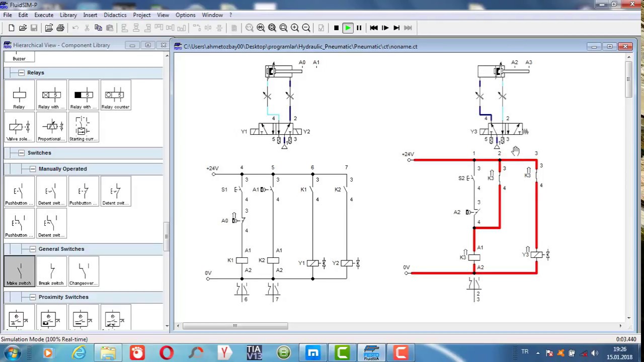Collapse the Manually Operated group

33,169
